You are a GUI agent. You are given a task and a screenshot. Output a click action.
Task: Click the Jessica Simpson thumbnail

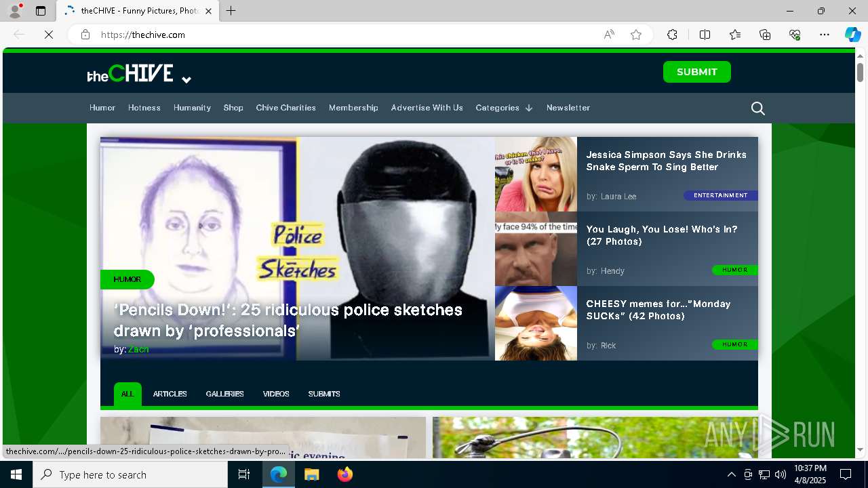pyautogui.click(x=536, y=174)
